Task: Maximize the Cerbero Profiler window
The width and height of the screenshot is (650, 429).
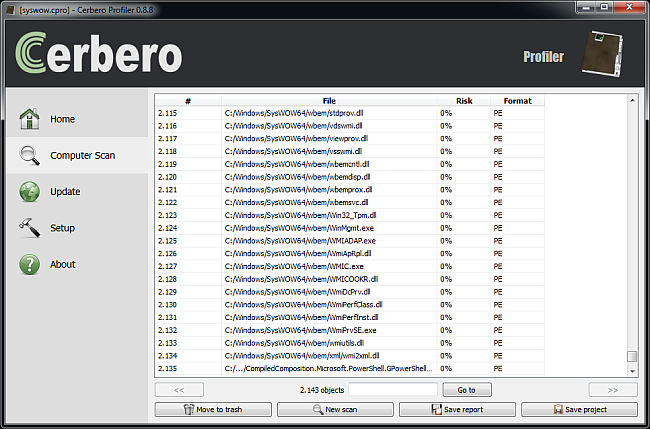Action: 604,7
